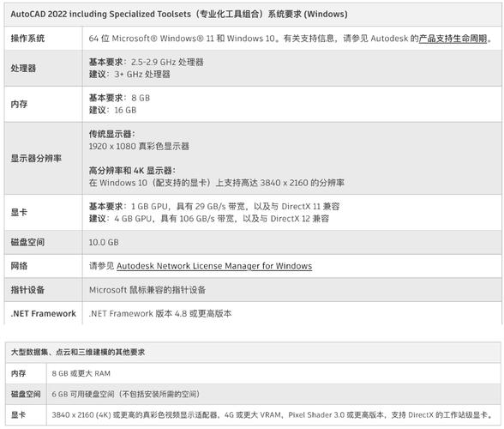504x429 pixels.
Task: Click the 大型数据集、点云和三维建模的其他要求 header
Action: tap(78, 352)
